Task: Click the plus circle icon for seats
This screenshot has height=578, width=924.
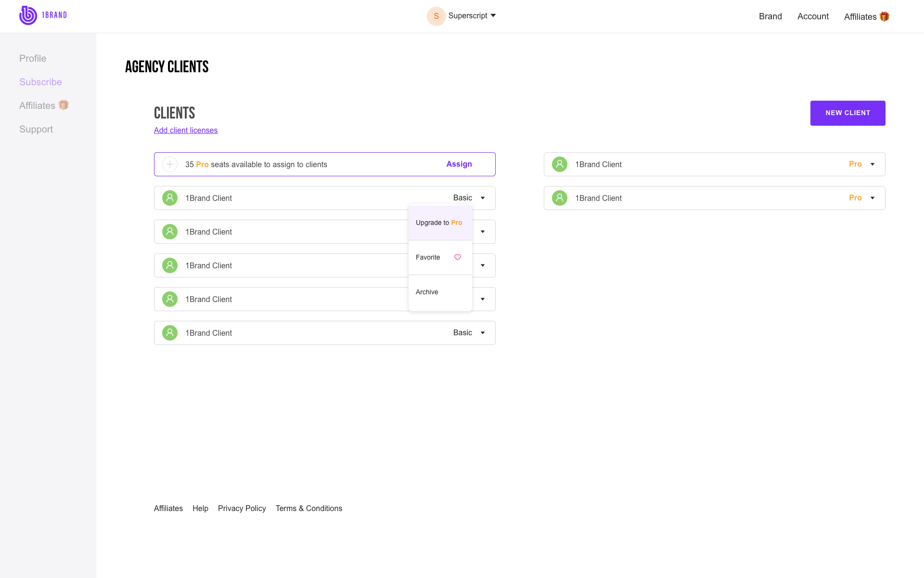Action: pos(170,164)
